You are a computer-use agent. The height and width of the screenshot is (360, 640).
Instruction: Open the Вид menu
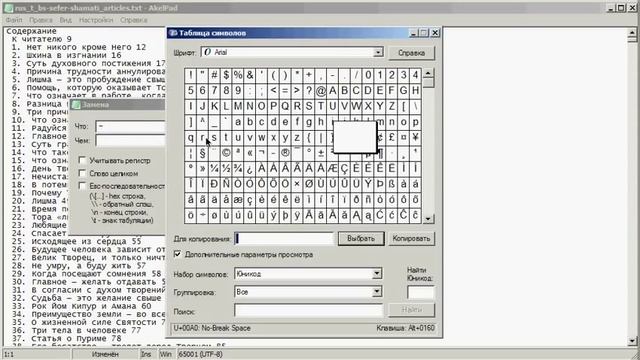(x=65, y=20)
